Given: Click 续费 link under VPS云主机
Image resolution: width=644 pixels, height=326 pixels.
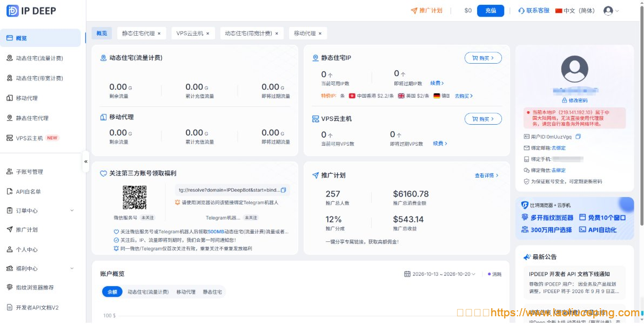Looking at the screenshot, I should (x=440, y=144).
